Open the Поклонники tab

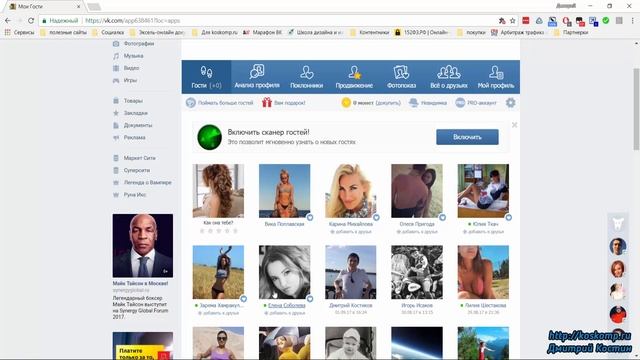pyautogui.click(x=307, y=77)
